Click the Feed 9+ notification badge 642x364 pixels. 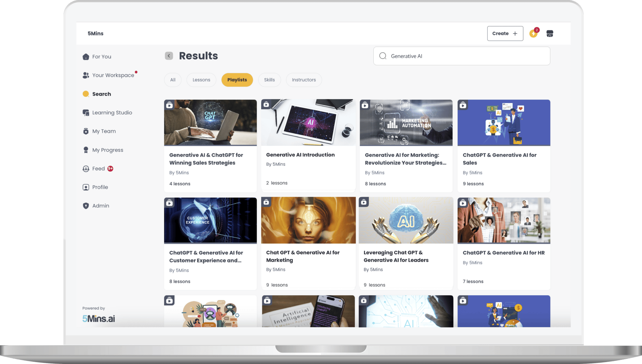110,169
